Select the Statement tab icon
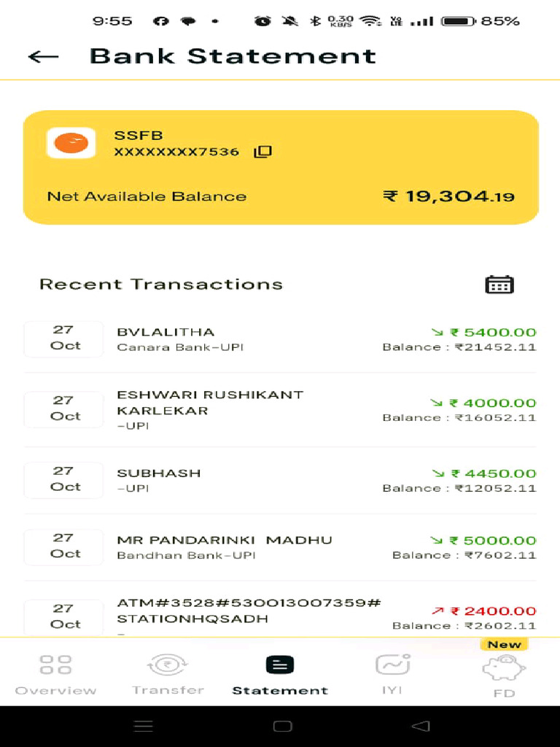The width and height of the screenshot is (560, 747). click(x=280, y=665)
